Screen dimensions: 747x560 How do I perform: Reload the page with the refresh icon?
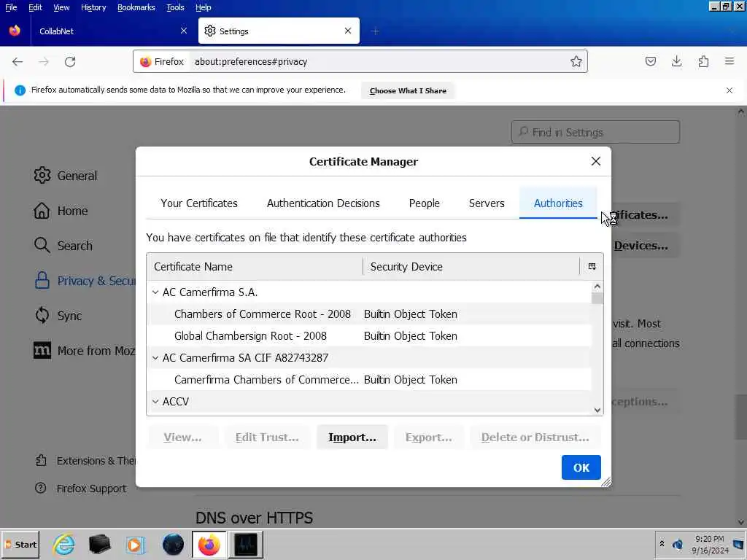70,61
